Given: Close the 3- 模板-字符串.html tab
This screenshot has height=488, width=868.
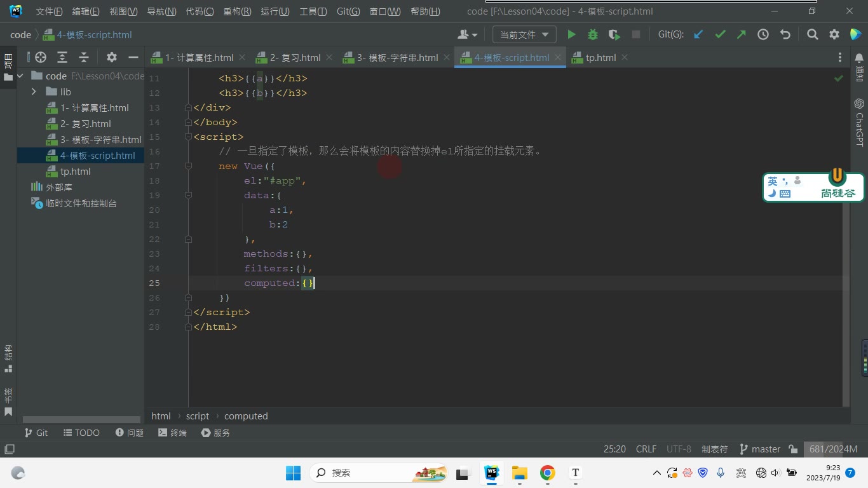Looking at the screenshot, I should pos(446,57).
